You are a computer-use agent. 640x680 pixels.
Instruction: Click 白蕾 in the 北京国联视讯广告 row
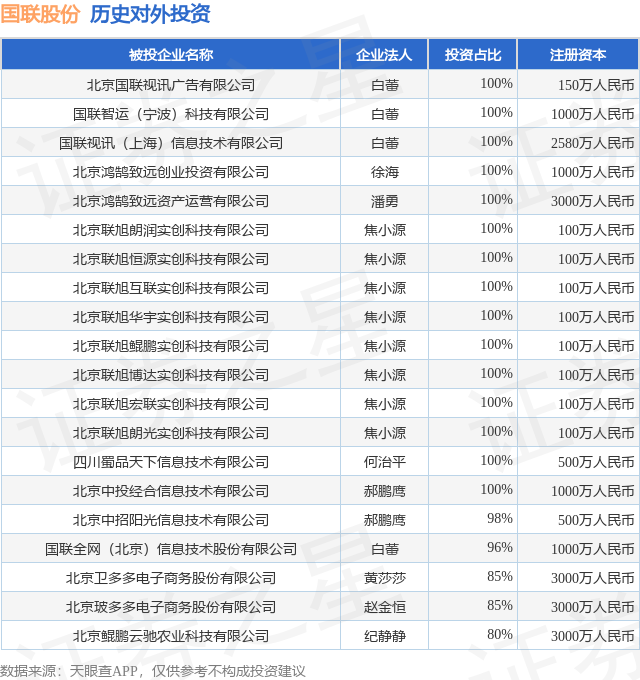[385, 85]
